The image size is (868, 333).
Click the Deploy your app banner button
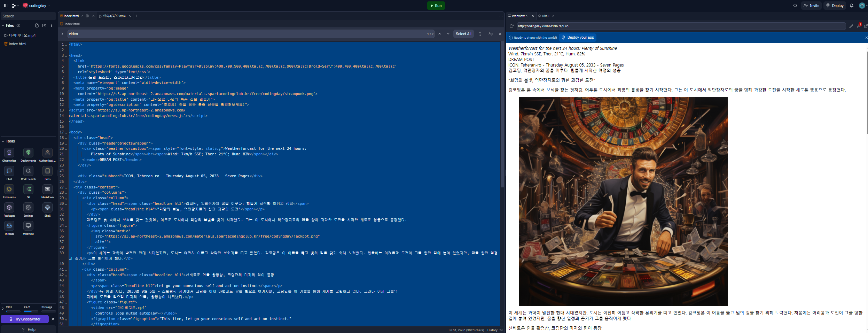click(578, 38)
